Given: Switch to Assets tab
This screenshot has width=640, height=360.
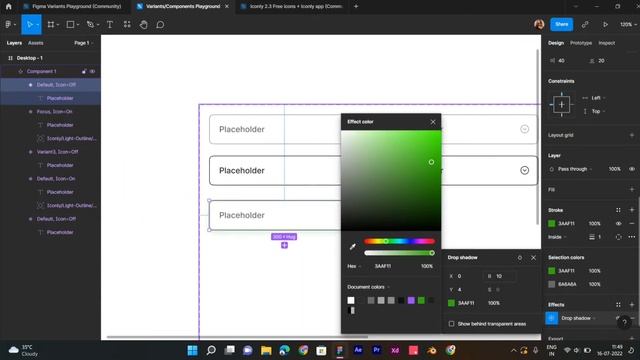Looking at the screenshot, I should tap(36, 43).
